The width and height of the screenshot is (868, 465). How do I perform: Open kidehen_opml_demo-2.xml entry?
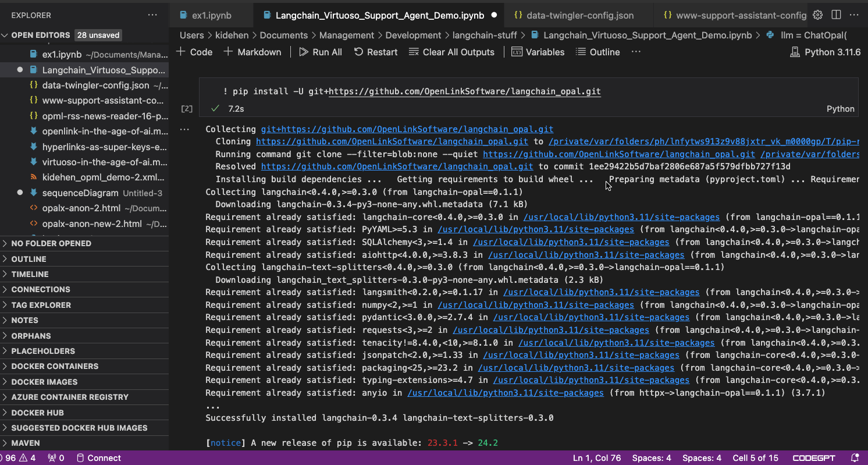click(x=84, y=177)
